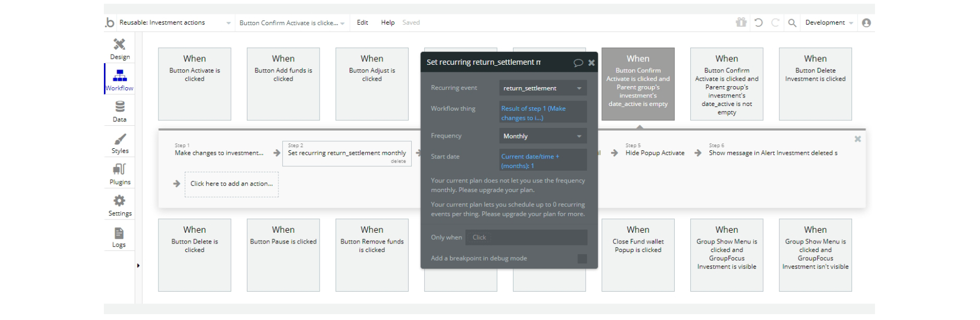980x320 pixels.
Task: Expand the Recurring event return_settlement dropdown
Action: [542, 88]
